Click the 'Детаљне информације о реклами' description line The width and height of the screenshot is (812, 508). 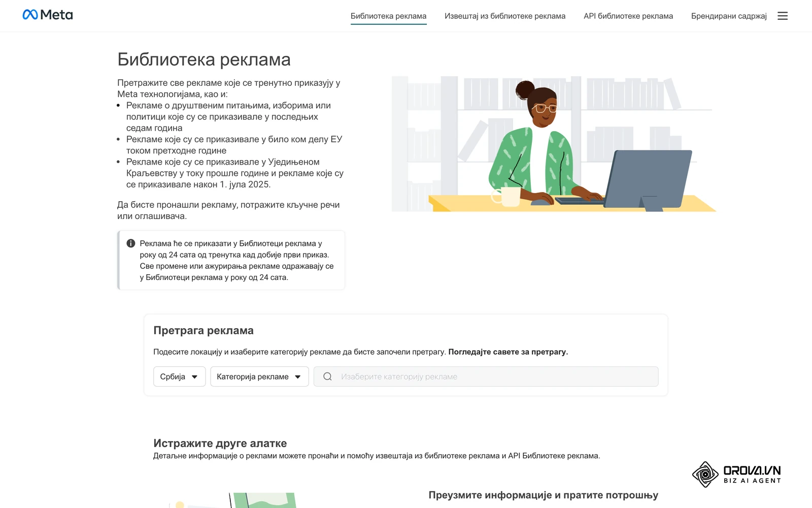(x=377, y=456)
